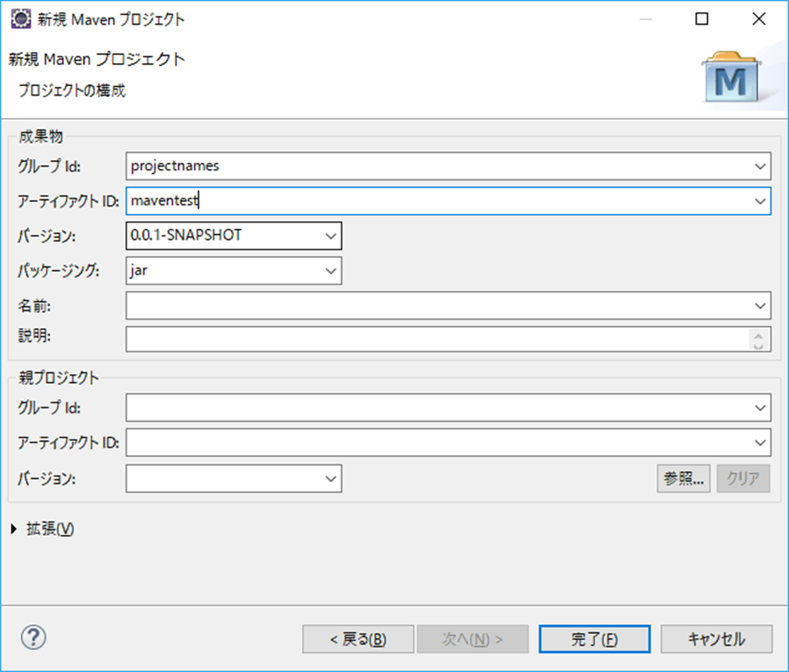This screenshot has width=789, height=672.
Task: Click the キャンセル button
Action: 716,639
